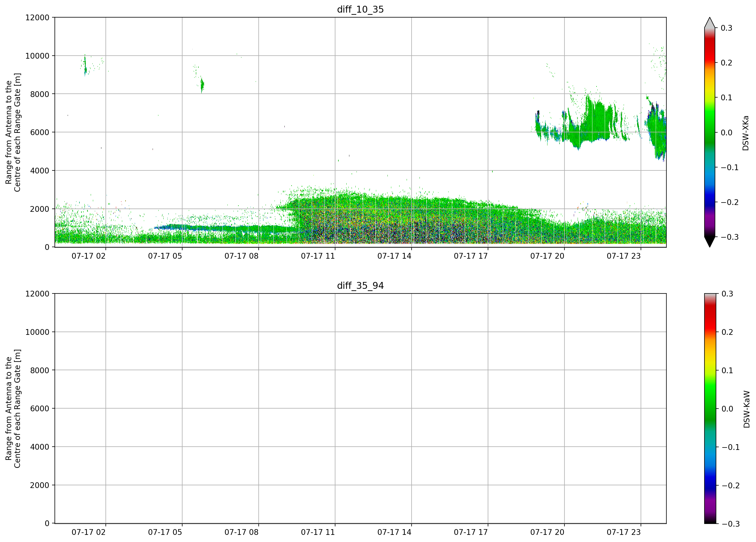
Task: Click the 0.2 tick on DSW-XKa colorbar
Action: click(726, 63)
